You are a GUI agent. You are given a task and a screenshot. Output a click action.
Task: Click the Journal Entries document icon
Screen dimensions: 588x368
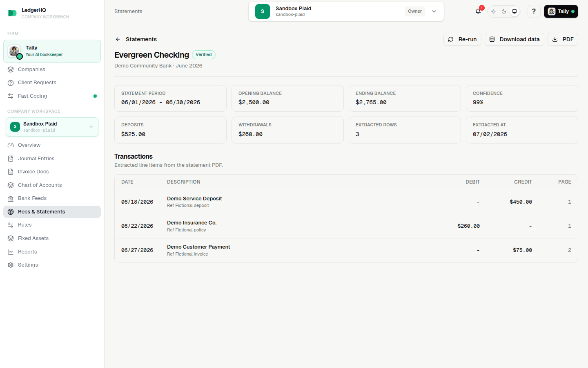pyautogui.click(x=11, y=159)
